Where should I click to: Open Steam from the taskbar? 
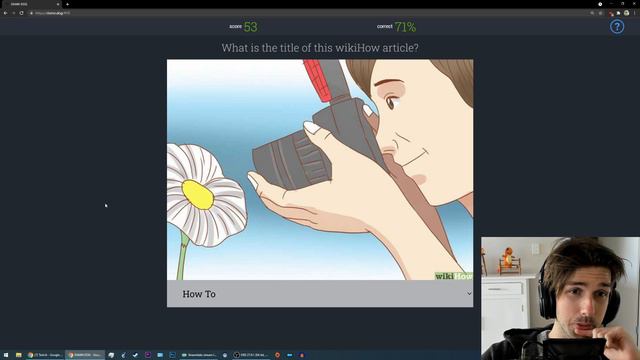136,355
